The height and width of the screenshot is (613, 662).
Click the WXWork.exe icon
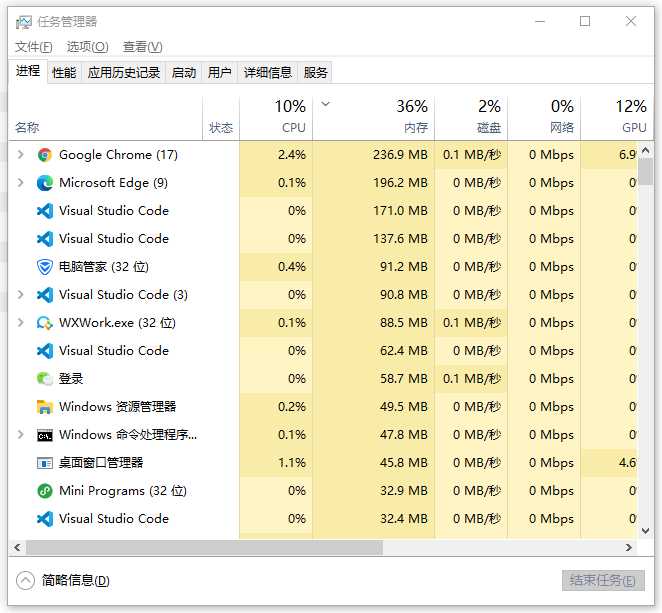point(45,323)
